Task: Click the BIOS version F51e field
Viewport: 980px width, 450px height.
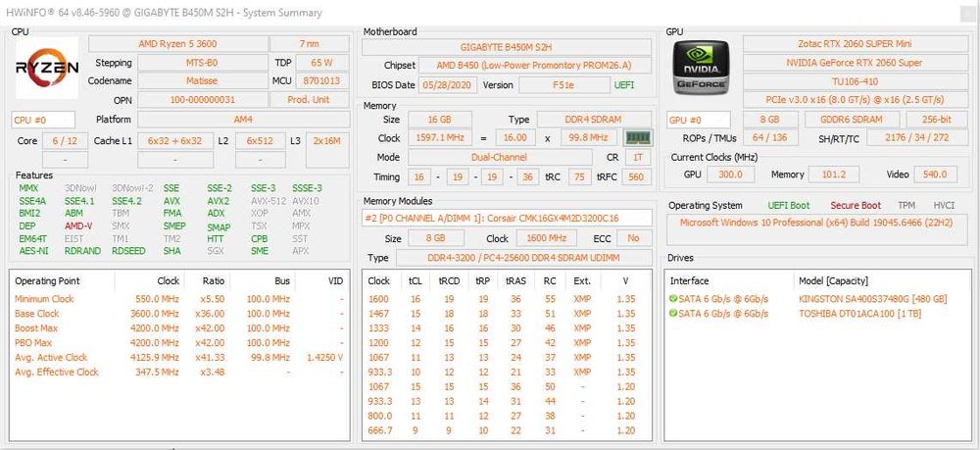Action: click(x=563, y=85)
